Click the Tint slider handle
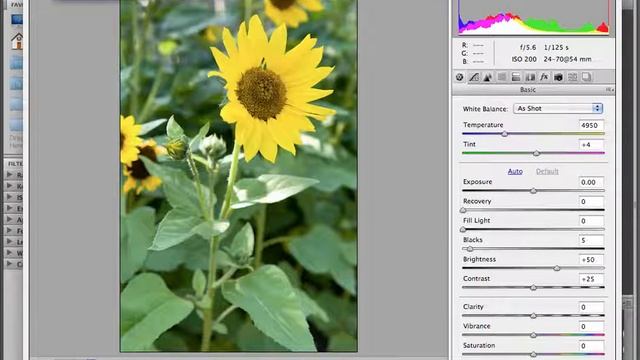 click(x=536, y=153)
